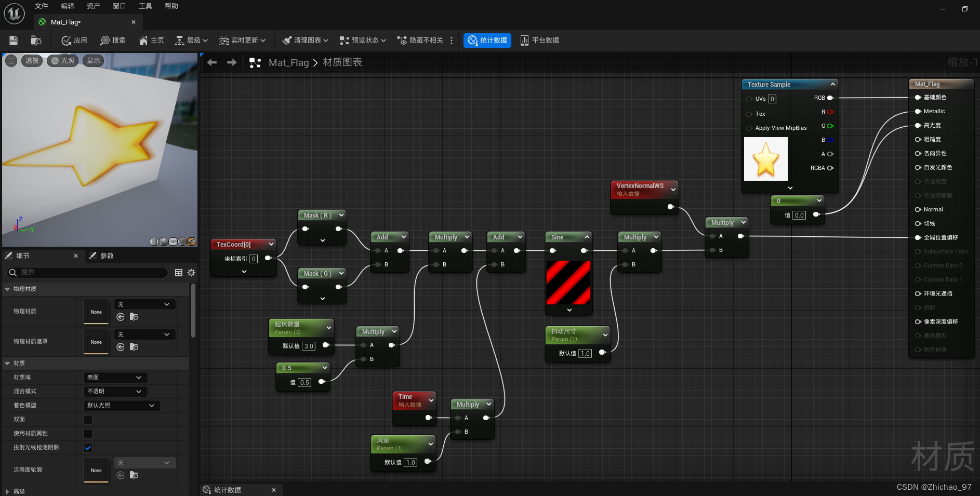This screenshot has width=980, height=496.
Task: Click the property matrix table icon
Action: [179, 273]
